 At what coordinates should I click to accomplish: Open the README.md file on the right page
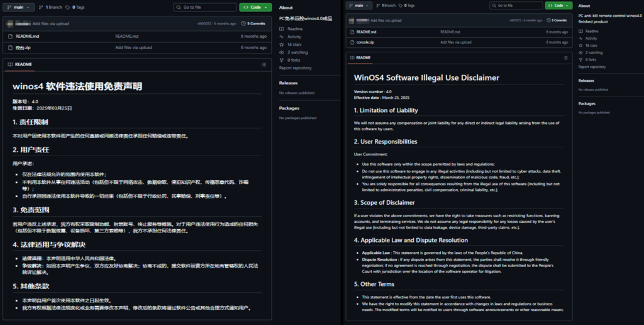coord(367,31)
